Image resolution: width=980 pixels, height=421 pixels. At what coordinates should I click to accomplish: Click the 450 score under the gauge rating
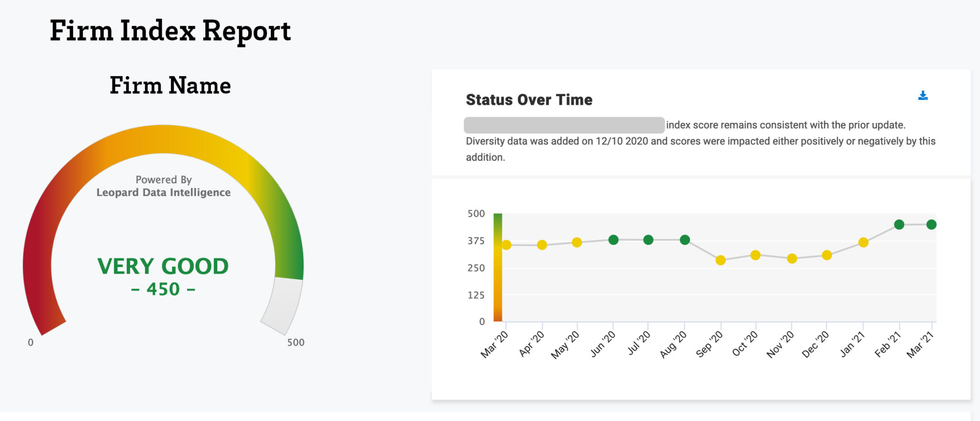[x=163, y=289]
